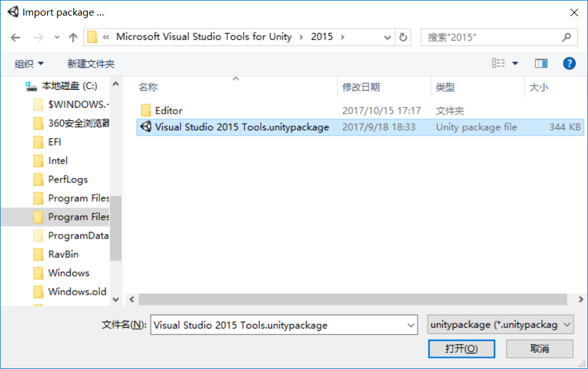Sort by 类型 column
Viewport: 588px width, 369px height.
445,87
